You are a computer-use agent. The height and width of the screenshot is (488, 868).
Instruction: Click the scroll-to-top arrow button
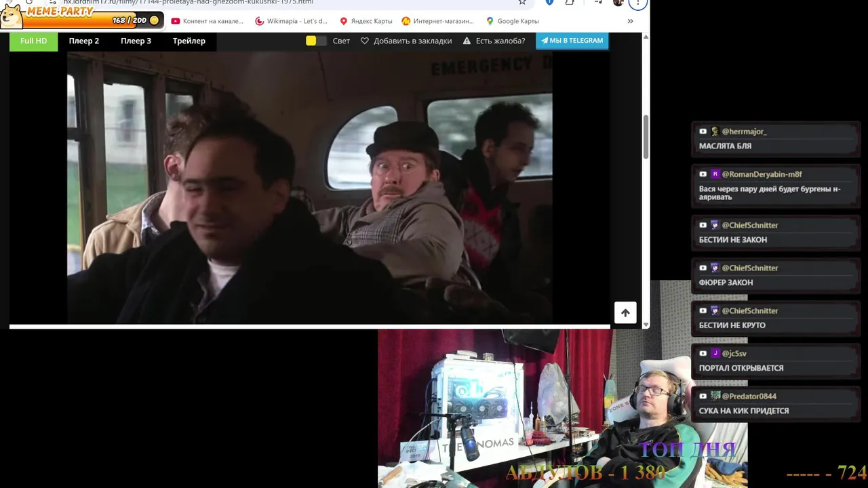click(x=625, y=312)
